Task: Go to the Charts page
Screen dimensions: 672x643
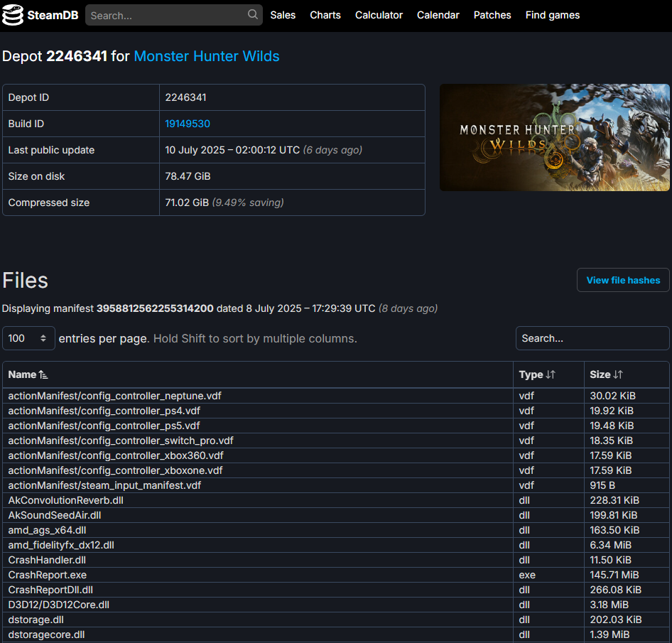Action: coord(325,15)
